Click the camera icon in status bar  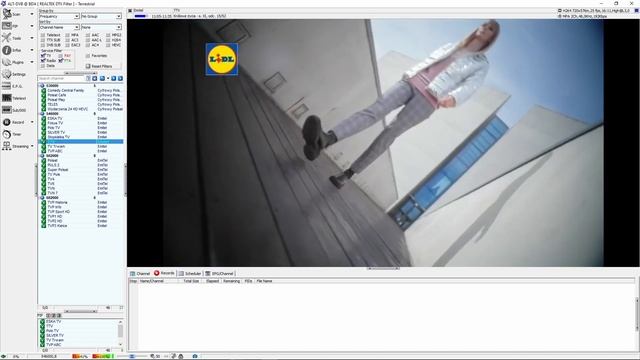pyautogui.click(x=195, y=356)
